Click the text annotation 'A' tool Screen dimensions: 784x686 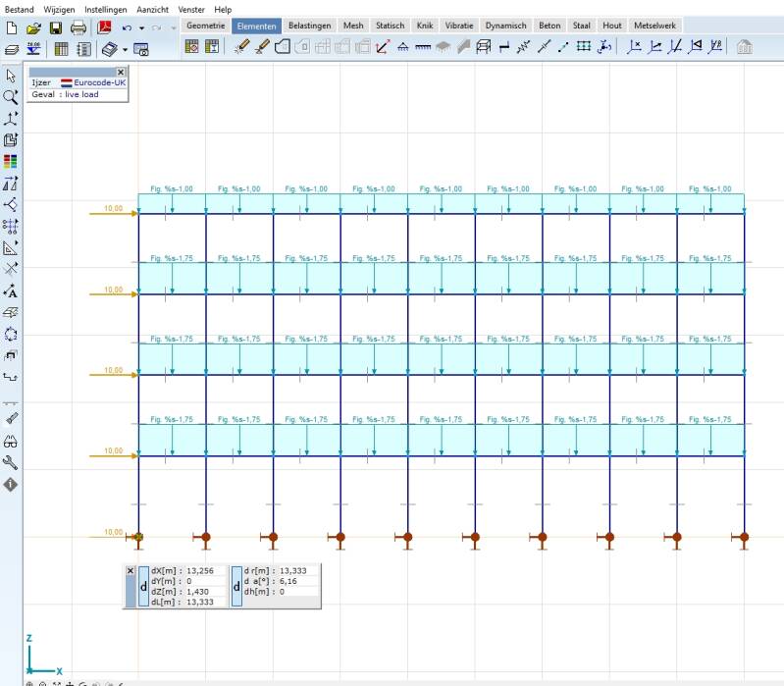11,291
